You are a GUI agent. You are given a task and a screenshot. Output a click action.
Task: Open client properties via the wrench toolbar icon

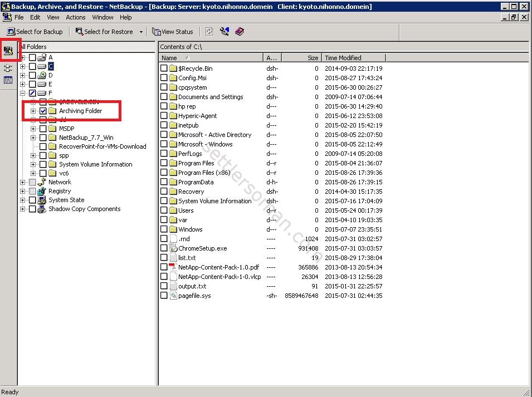click(224, 31)
